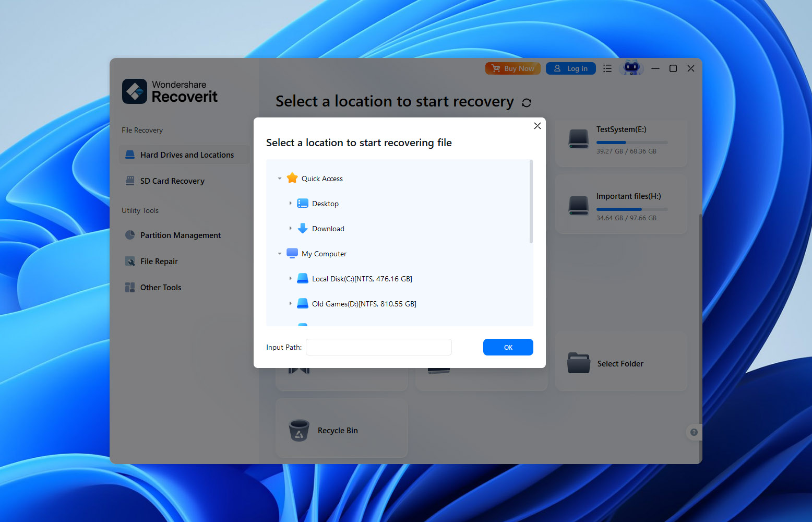
Task: Click the Important files(H:) drive name
Action: (x=628, y=196)
